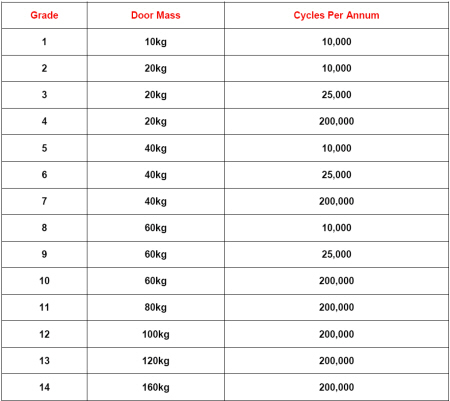Select grade 1 cell

click(44, 42)
